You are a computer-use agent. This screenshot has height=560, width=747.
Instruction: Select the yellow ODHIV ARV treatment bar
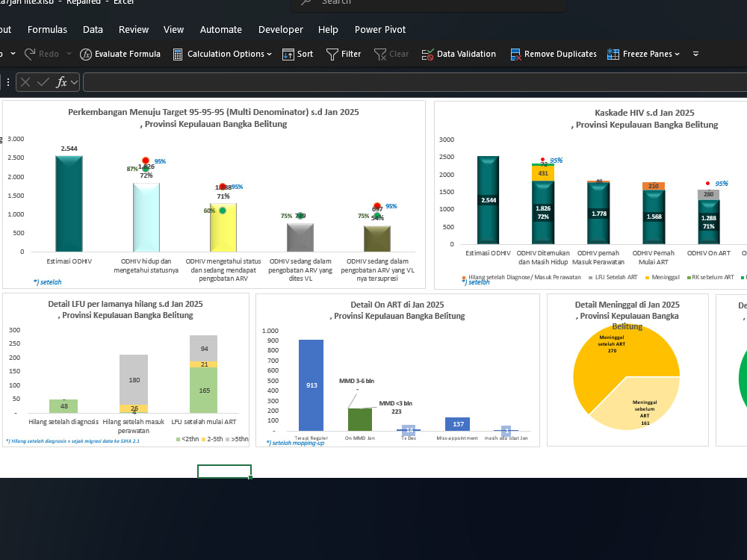(223, 228)
